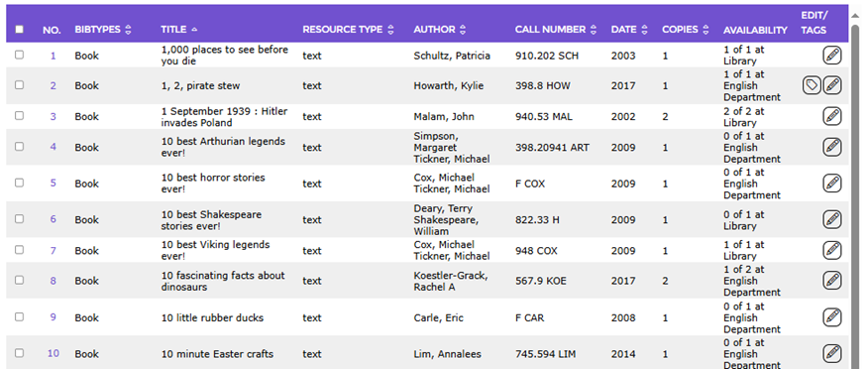This screenshot has height=369, width=868.
Task: Open record number 10 link
Action: 54,353
